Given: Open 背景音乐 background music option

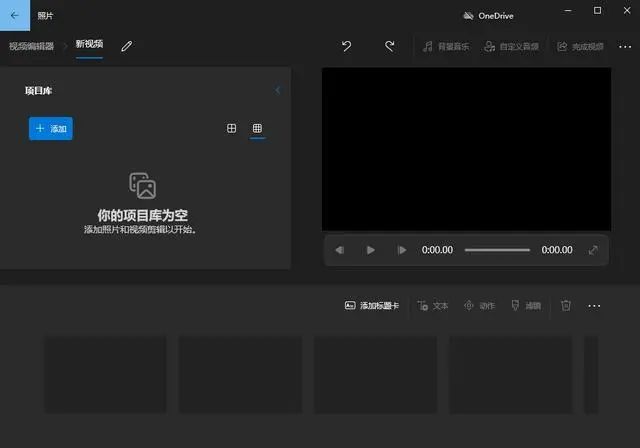Looking at the screenshot, I should click(446, 47).
